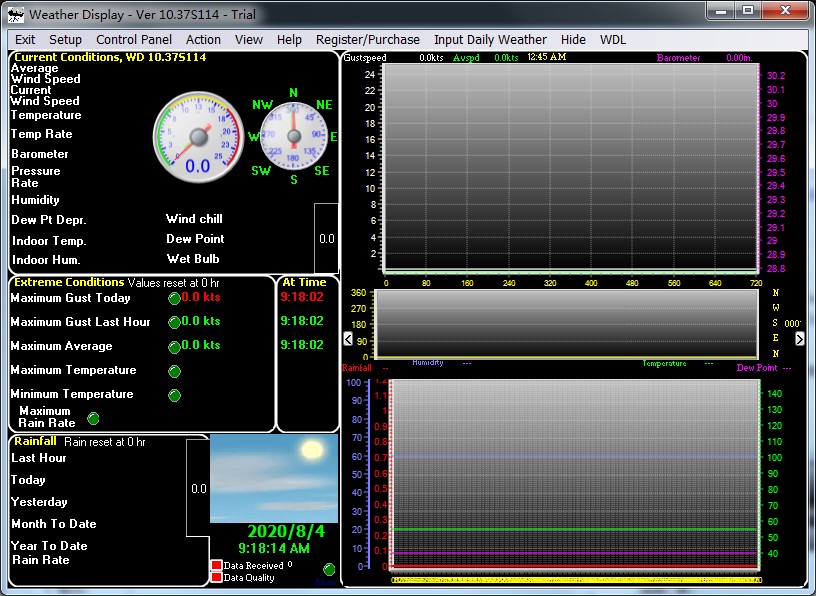This screenshot has height=596, width=816.
Task: Click the green alarm light near clock
Action: [x=329, y=569]
